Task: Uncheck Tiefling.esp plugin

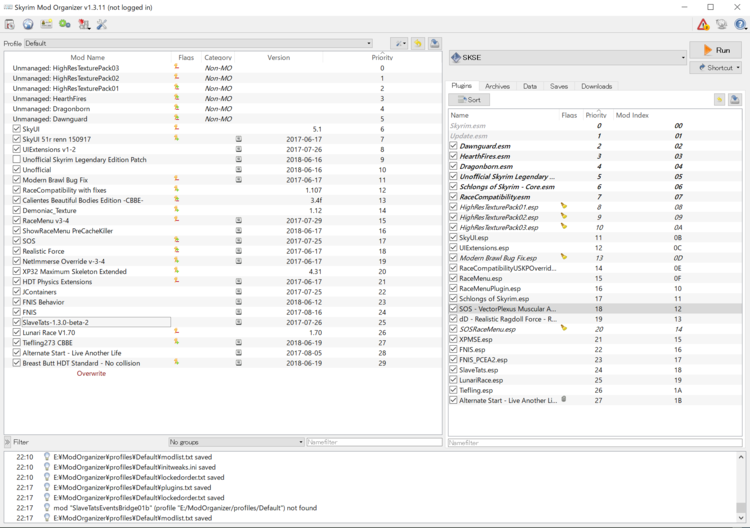Action: [453, 390]
